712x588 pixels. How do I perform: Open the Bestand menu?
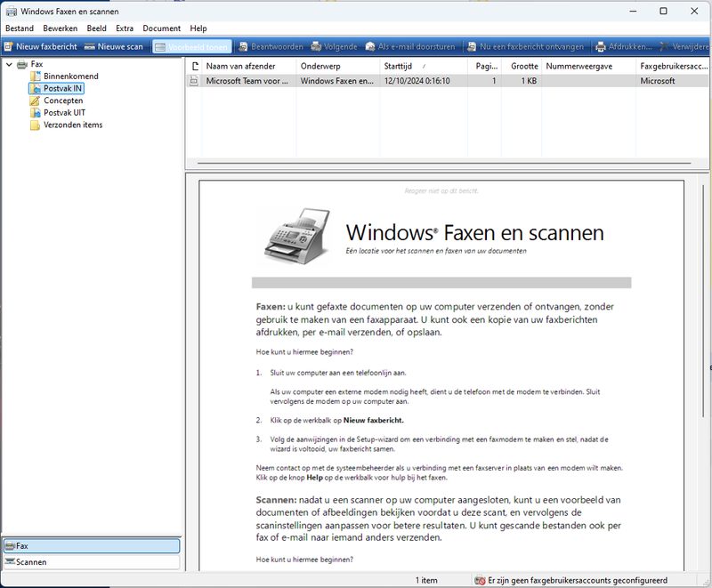pos(20,28)
